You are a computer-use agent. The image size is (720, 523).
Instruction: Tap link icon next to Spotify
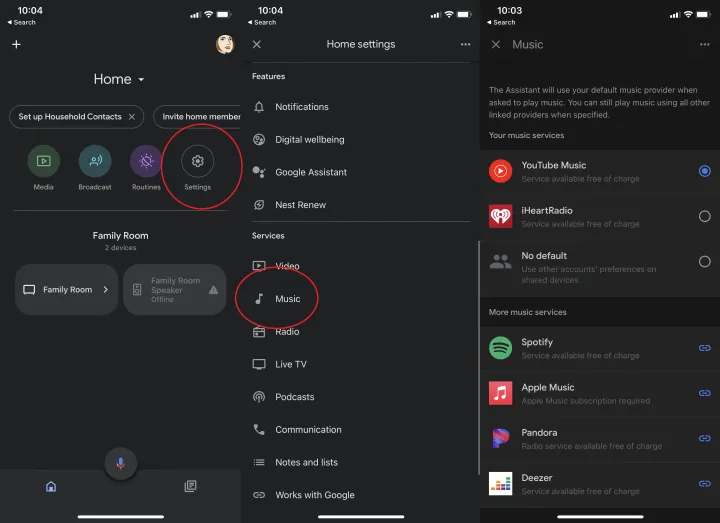coord(704,348)
